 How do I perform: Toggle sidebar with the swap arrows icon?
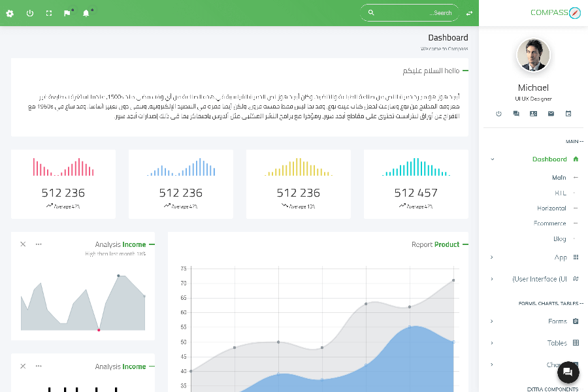(469, 13)
